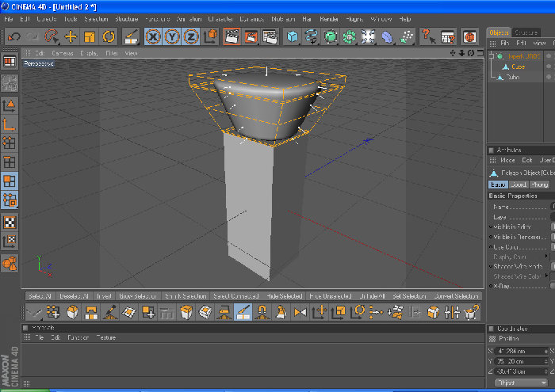
Task: Enable texture mode checkerboard icon
Action: (x=10, y=223)
